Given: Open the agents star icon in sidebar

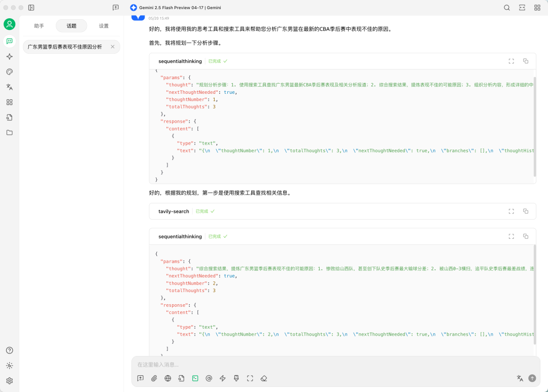Looking at the screenshot, I should click(x=9, y=57).
